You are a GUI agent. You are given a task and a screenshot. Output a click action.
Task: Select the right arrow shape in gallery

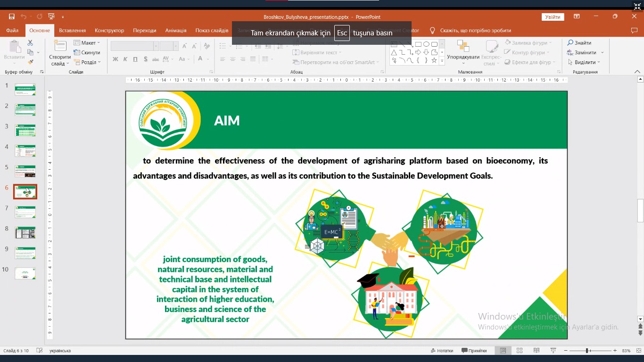point(418,52)
